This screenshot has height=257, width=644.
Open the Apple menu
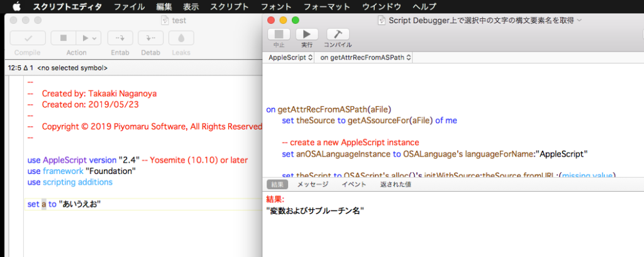tap(16, 6)
